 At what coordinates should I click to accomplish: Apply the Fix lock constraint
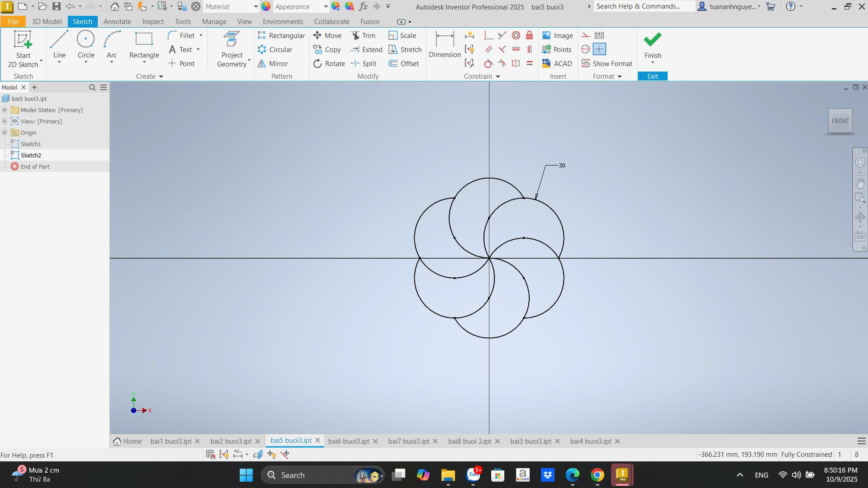(x=529, y=35)
